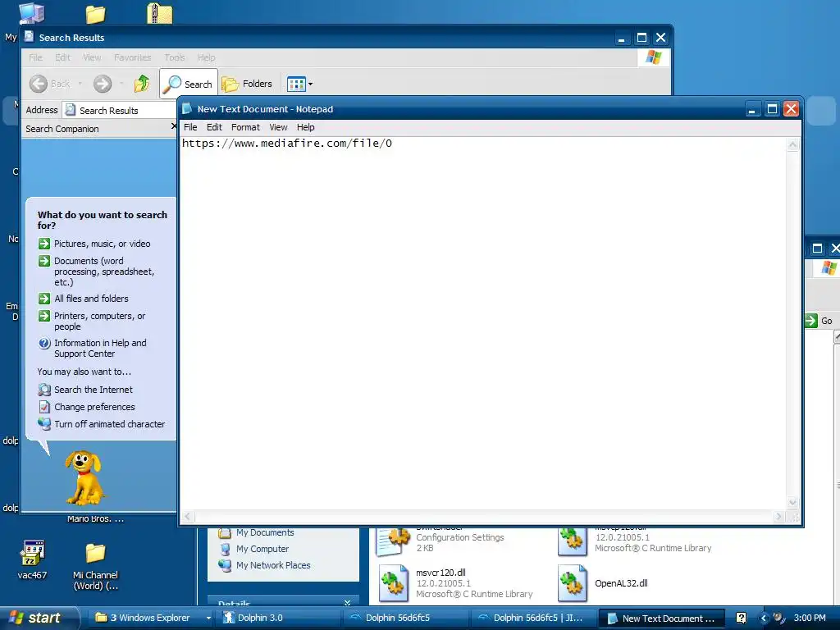The image size is (840, 630).
Task: Expand hidden system tray icons arrow
Action: pos(764,619)
